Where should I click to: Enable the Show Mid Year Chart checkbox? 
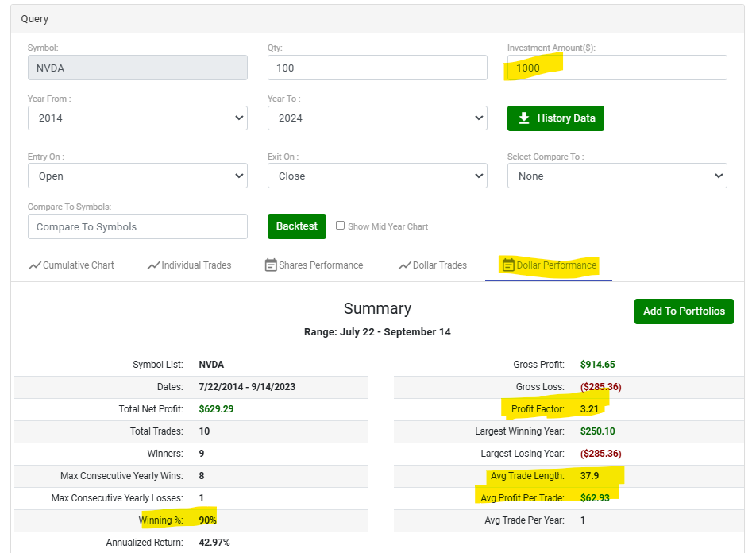341,226
